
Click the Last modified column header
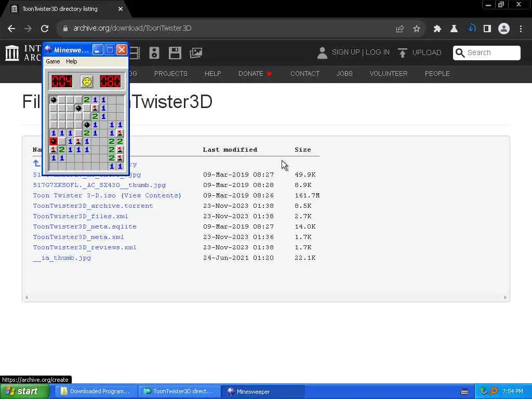pos(230,150)
